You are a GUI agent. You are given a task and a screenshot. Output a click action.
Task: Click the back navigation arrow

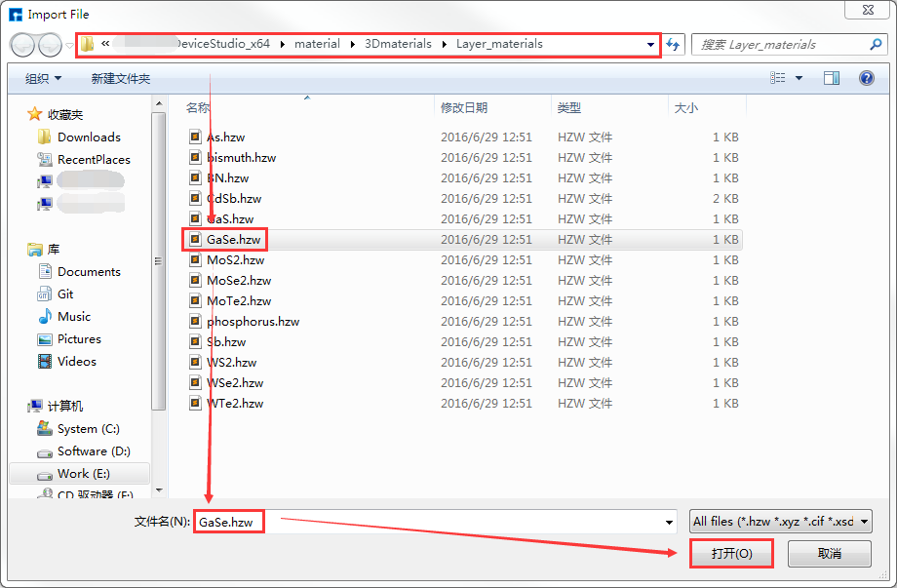pos(21,44)
